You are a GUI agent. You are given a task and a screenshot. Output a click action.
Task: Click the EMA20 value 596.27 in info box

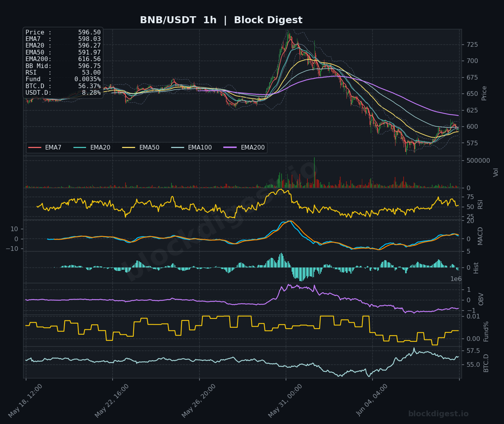point(89,46)
